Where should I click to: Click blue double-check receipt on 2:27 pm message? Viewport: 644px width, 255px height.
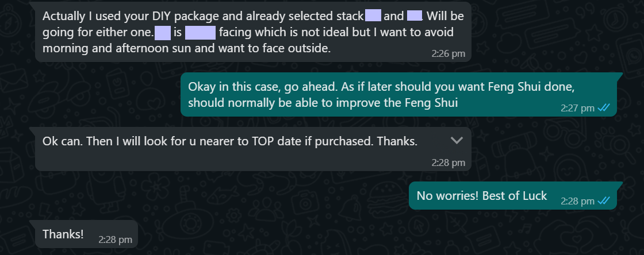pos(604,108)
